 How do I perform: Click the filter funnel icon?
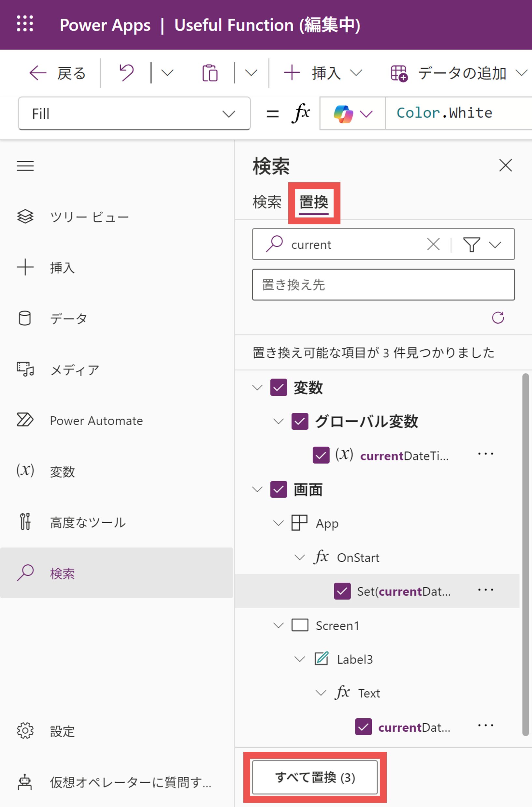point(471,245)
